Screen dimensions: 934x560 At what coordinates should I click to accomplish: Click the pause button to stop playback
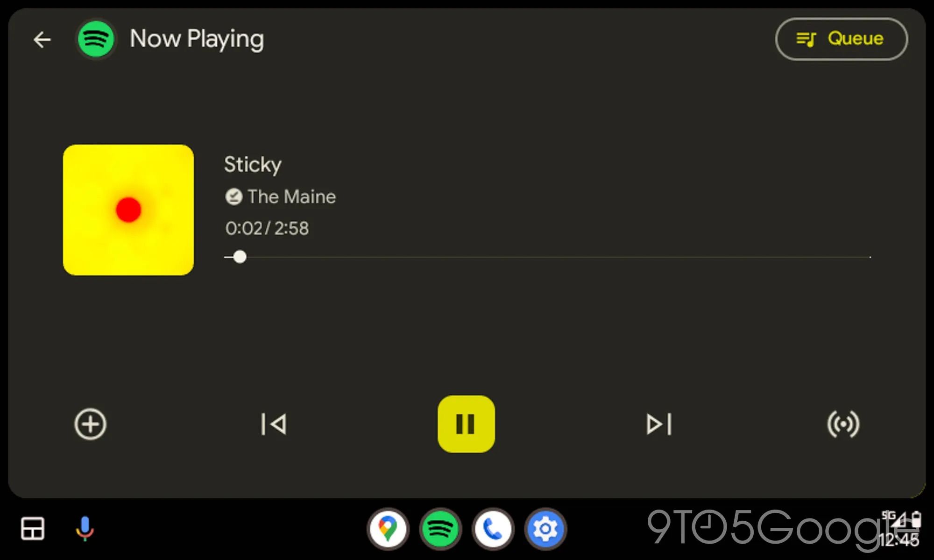(467, 424)
